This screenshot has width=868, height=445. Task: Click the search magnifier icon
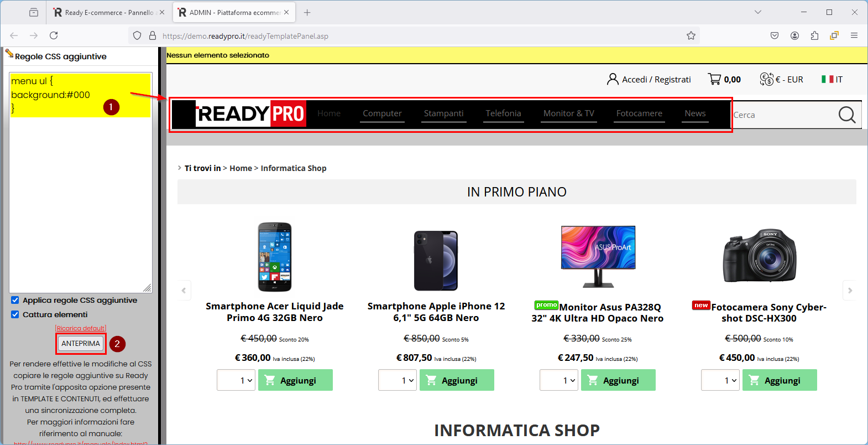coord(846,115)
